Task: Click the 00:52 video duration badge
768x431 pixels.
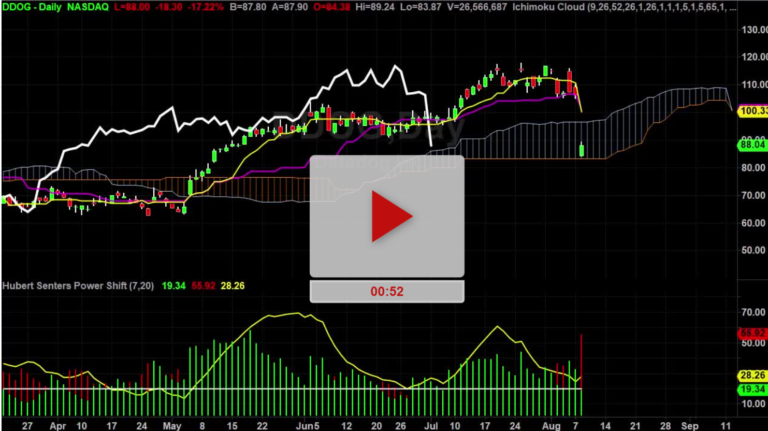Action: [x=386, y=290]
